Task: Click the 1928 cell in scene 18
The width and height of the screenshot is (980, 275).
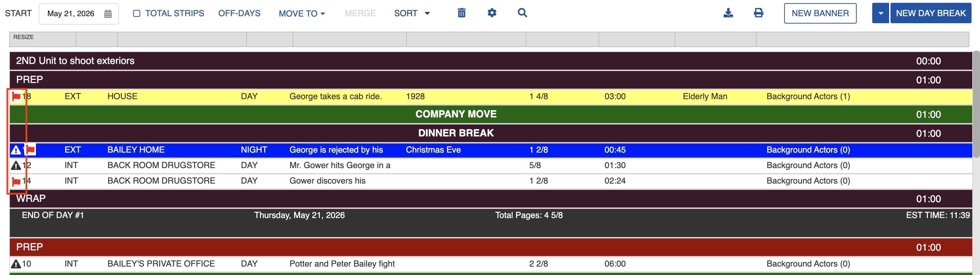Action: tap(415, 96)
